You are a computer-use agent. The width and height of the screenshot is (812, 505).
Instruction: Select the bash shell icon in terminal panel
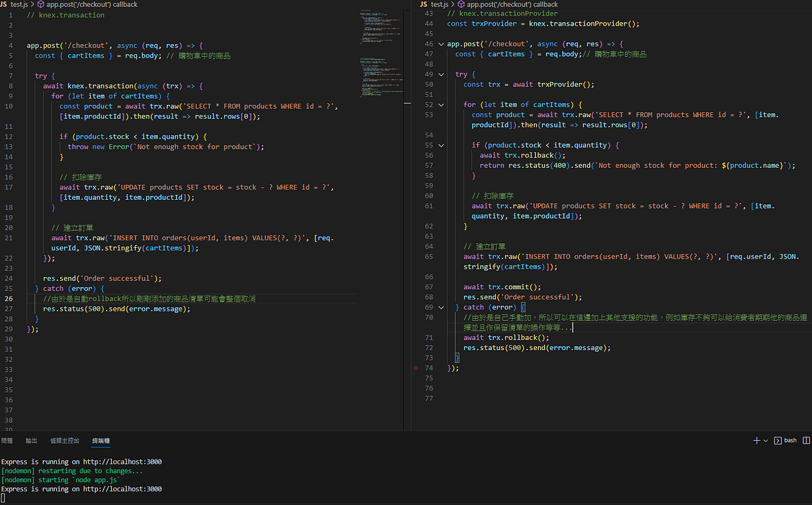point(777,440)
